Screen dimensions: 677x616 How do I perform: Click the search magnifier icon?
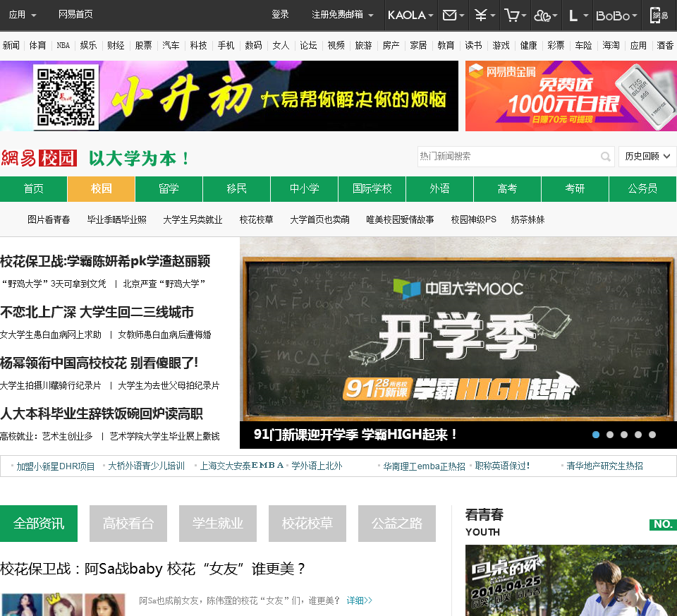606,157
